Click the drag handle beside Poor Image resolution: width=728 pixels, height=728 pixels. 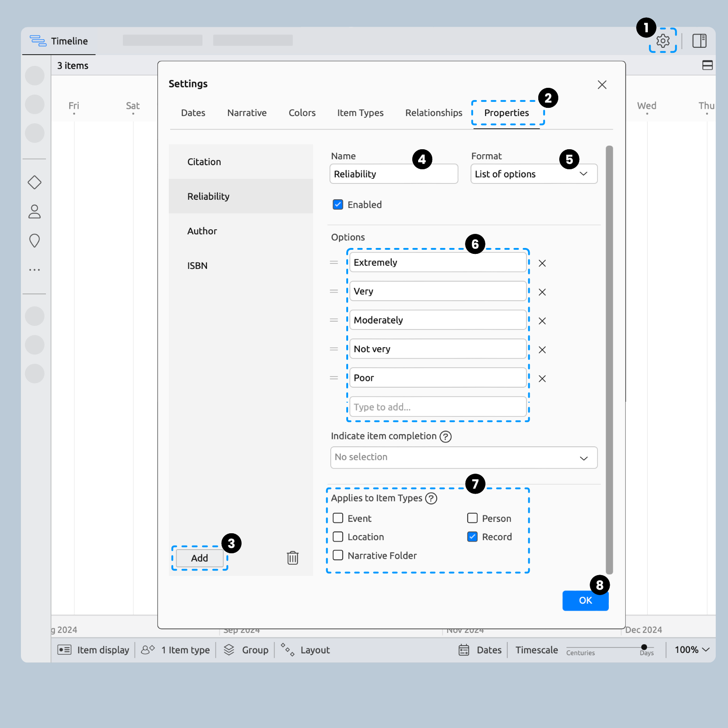click(334, 378)
